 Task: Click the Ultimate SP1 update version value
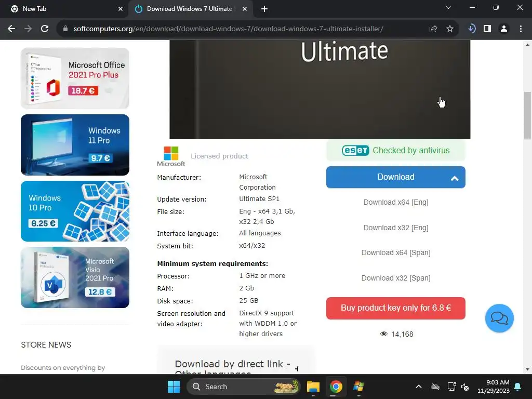(259, 199)
